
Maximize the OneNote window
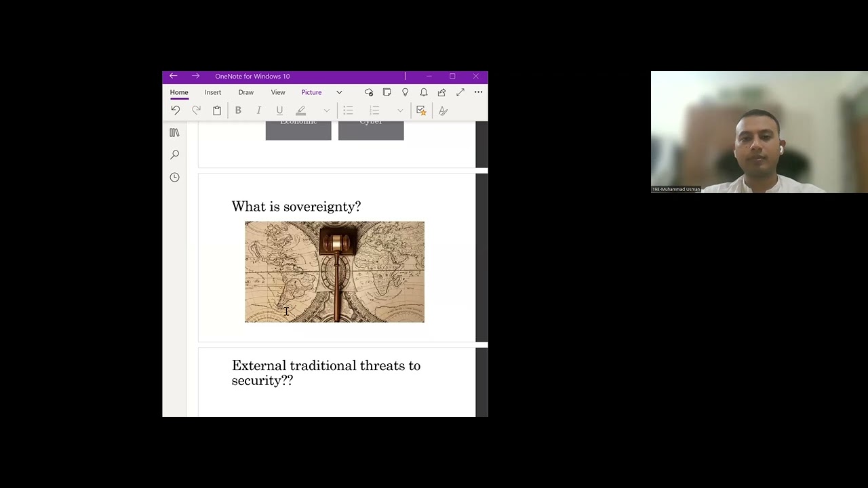click(452, 76)
